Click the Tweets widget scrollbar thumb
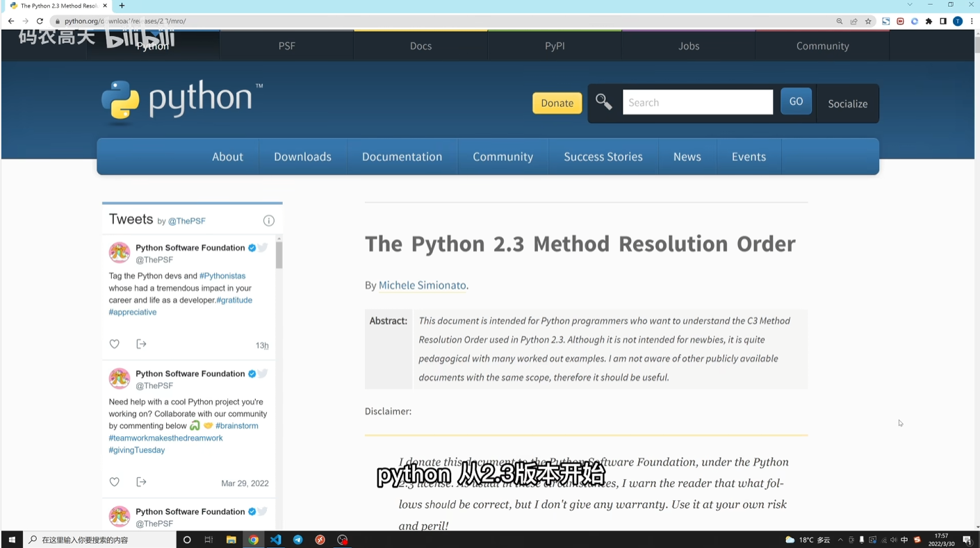Viewport: 980px width, 548px height. coord(279,256)
